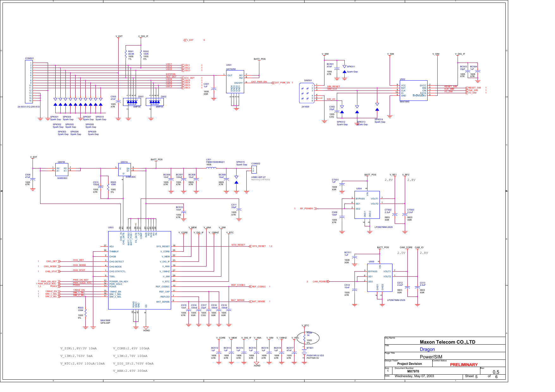The height and width of the screenshot is (392, 555).
Task: Click the CON501 24-pin connector symbol
Action: coord(28,82)
